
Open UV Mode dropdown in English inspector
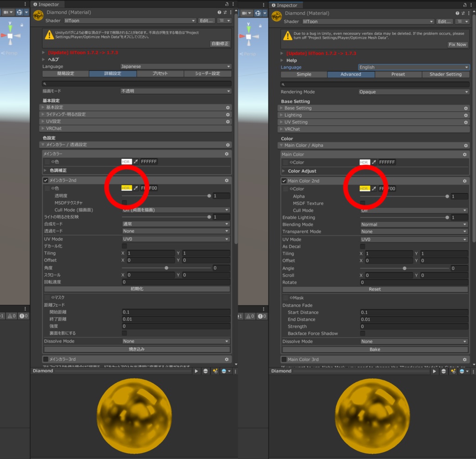(414, 239)
